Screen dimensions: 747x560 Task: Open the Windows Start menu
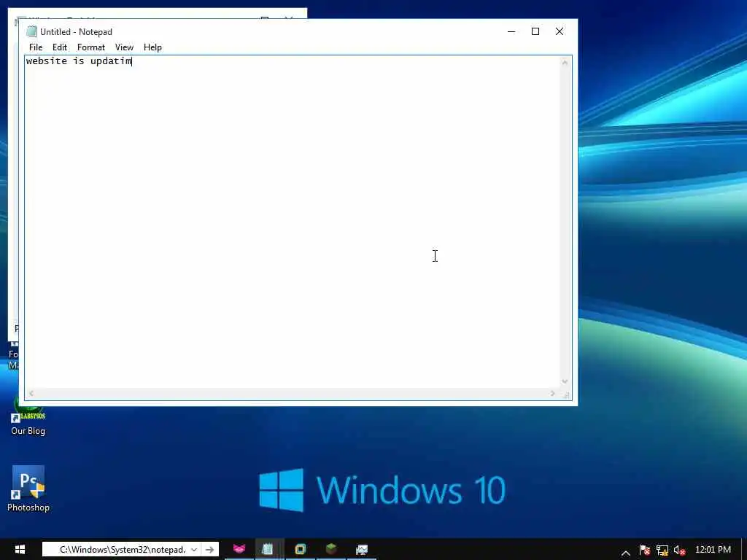pyautogui.click(x=20, y=550)
